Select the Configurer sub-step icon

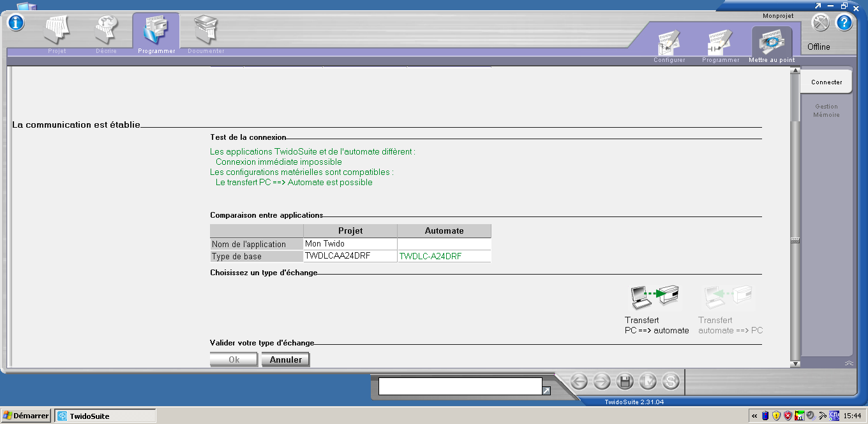(x=669, y=45)
